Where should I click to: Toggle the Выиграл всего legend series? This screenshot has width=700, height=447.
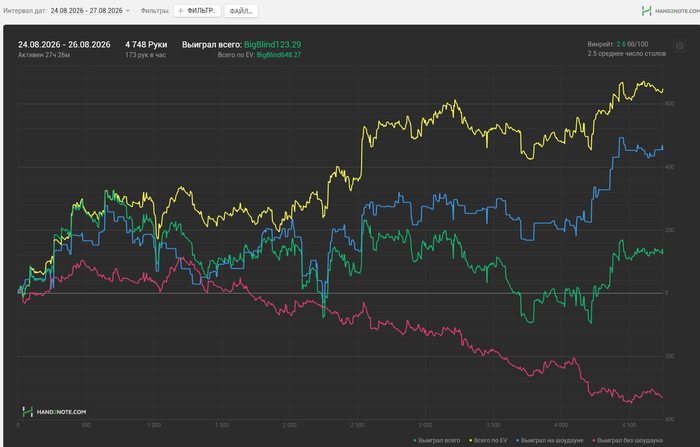(437, 440)
